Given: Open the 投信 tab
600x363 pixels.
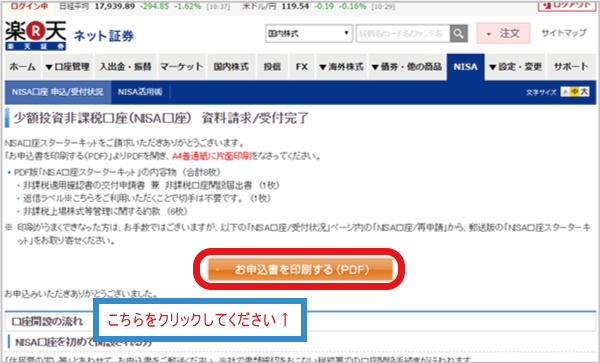Looking at the screenshot, I should point(272,67).
